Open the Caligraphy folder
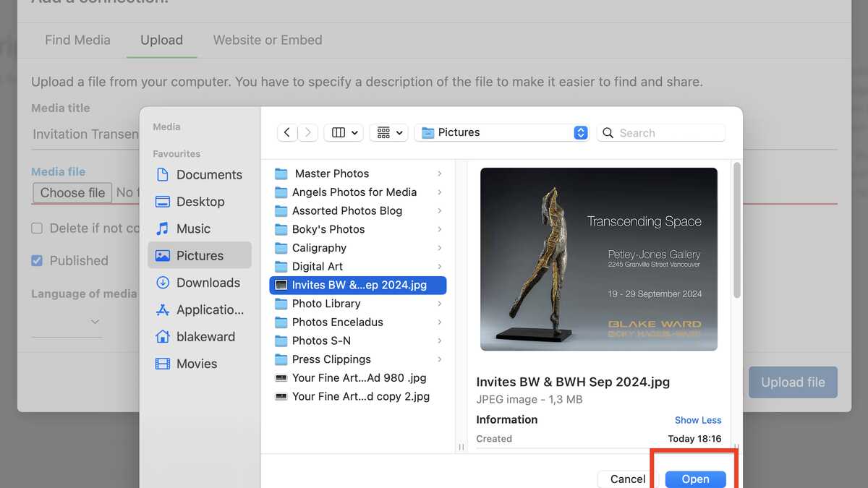This screenshot has height=488, width=868. click(358, 248)
